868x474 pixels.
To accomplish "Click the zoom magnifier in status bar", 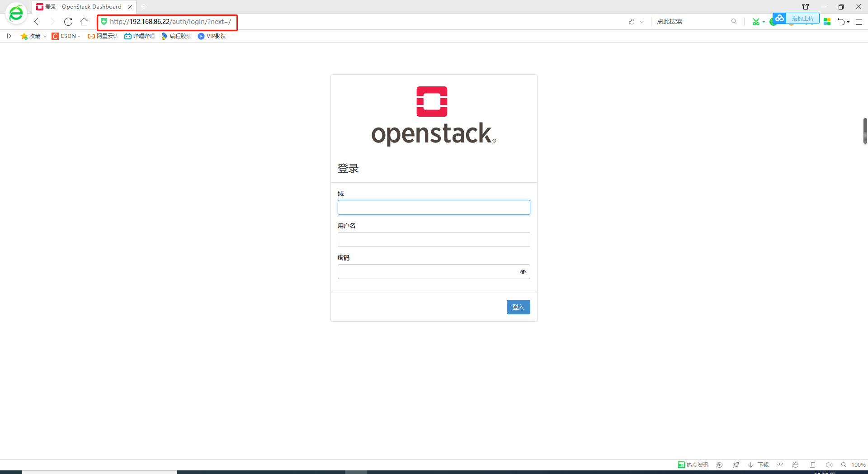I will pos(844,465).
